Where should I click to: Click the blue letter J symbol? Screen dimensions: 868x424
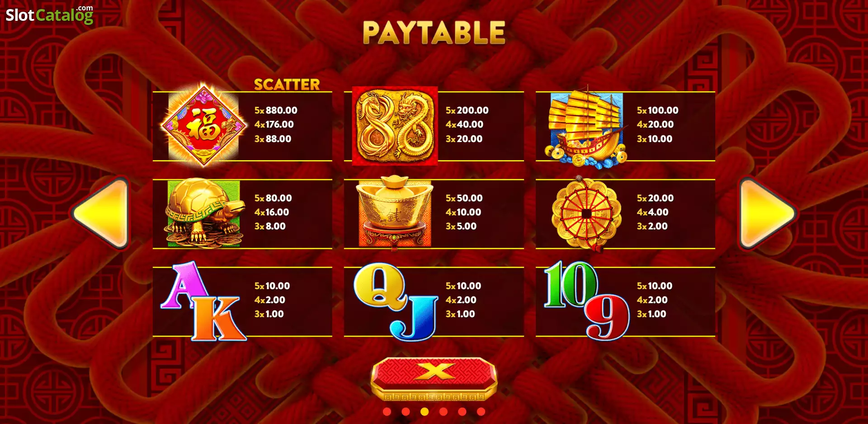(x=415, y=319)
